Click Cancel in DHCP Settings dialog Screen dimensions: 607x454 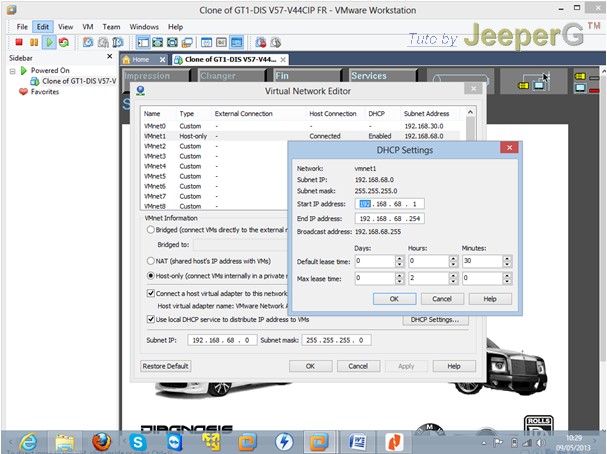442,299
